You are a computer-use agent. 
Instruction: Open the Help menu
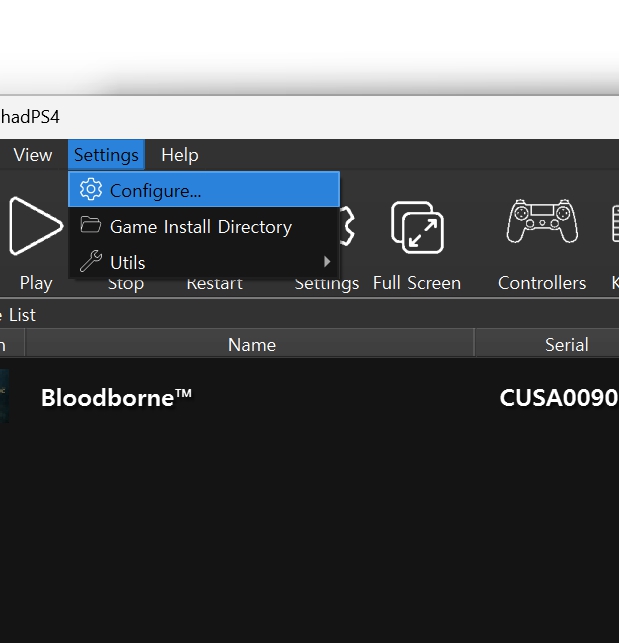[x=180, y=155]
